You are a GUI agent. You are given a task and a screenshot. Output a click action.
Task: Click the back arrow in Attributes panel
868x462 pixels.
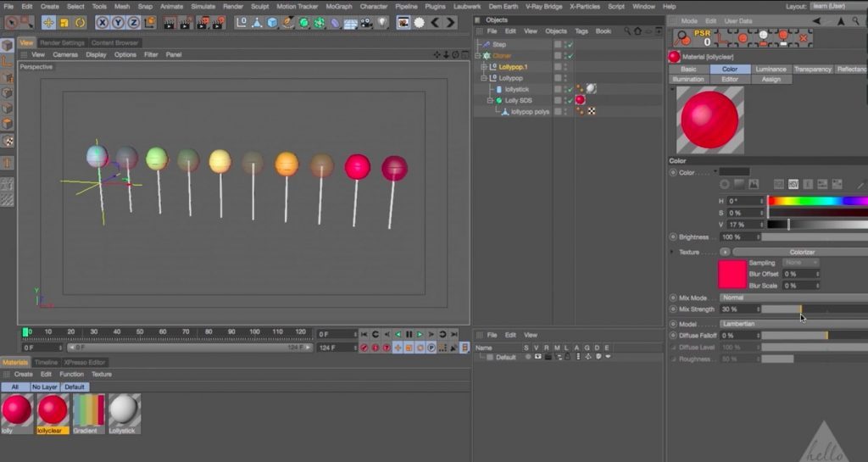tap(816, 21)
